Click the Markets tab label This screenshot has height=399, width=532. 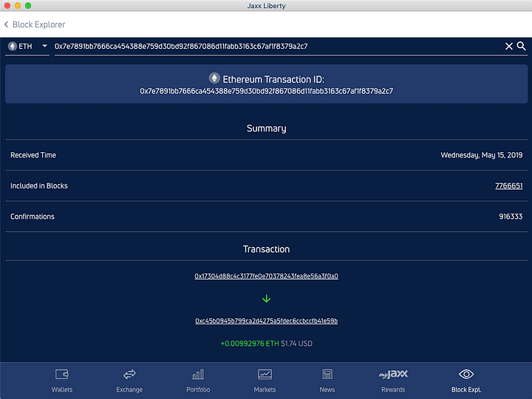tap(265, 389)
